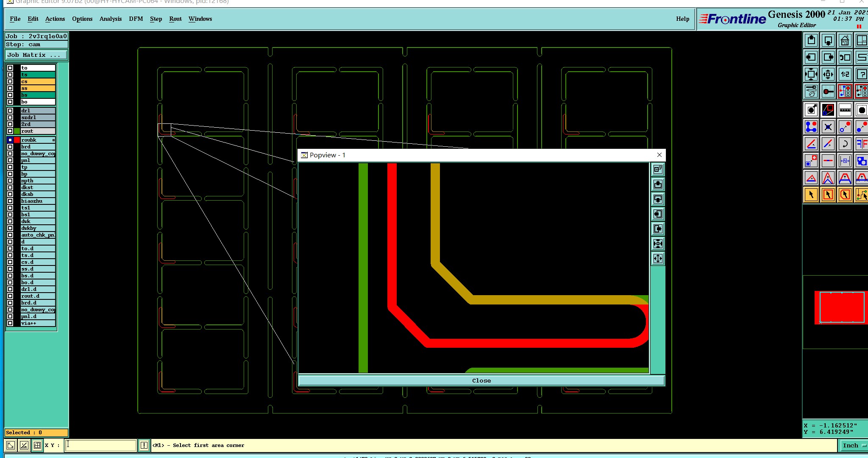
Task: Toggle the rout layer checkbox
Action: pyautogui.click(x=10, y=131)
